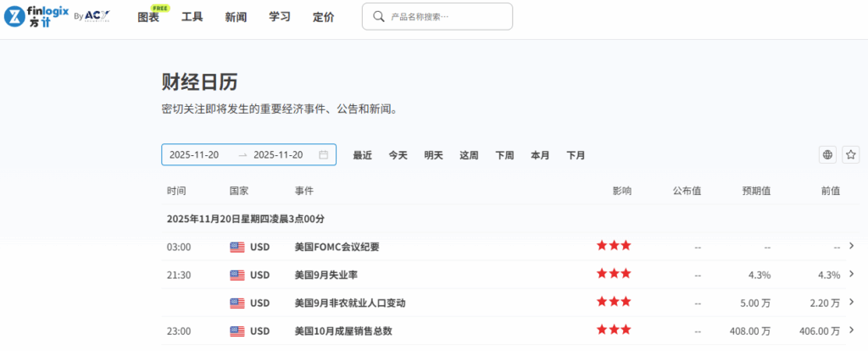
Task: Expand the 美国9月非农就业人口变动 row arrow
Action: [851, 302]
